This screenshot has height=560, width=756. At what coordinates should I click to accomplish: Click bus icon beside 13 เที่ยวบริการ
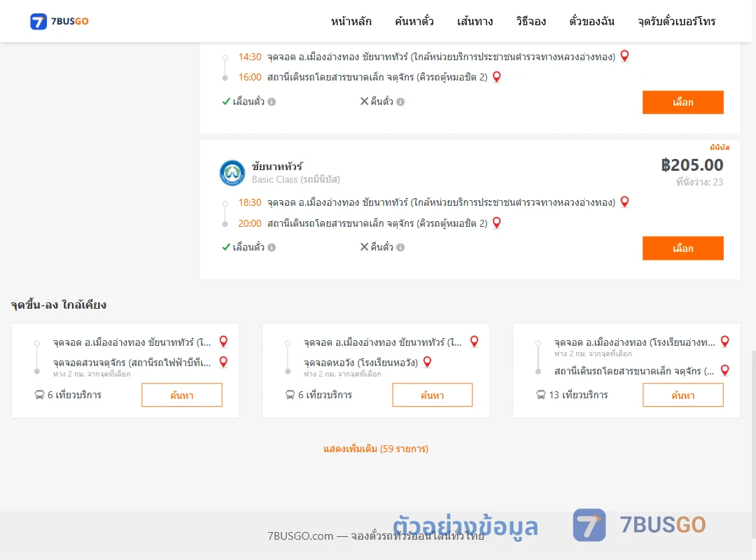pyautogui.click(x=541, y=395)
